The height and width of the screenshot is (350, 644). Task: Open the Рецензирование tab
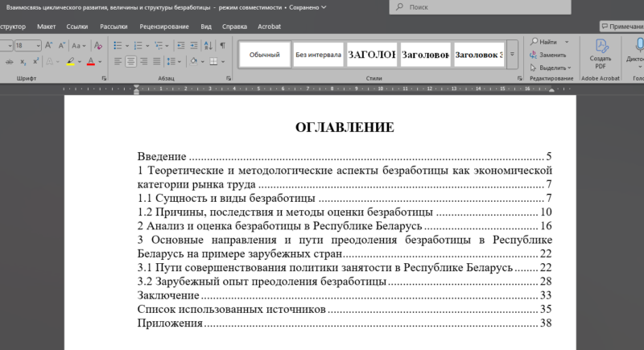pyautogui.click(x=164, y=27)
